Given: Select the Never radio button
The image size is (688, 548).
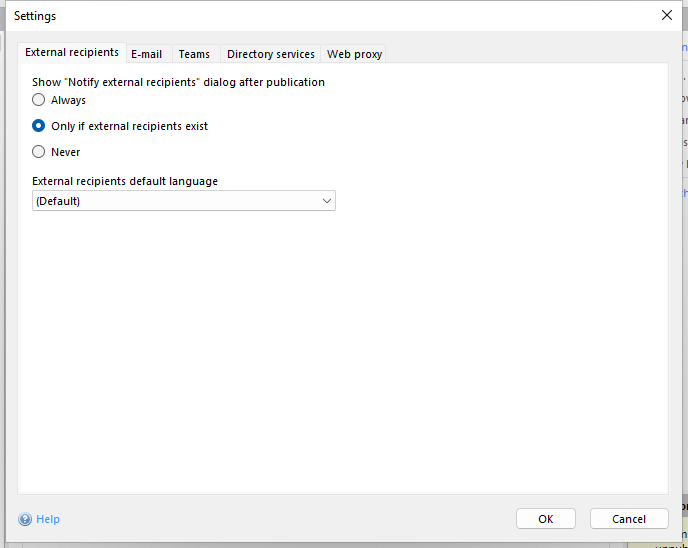Looking at the screenshot, I should [39, 152].
